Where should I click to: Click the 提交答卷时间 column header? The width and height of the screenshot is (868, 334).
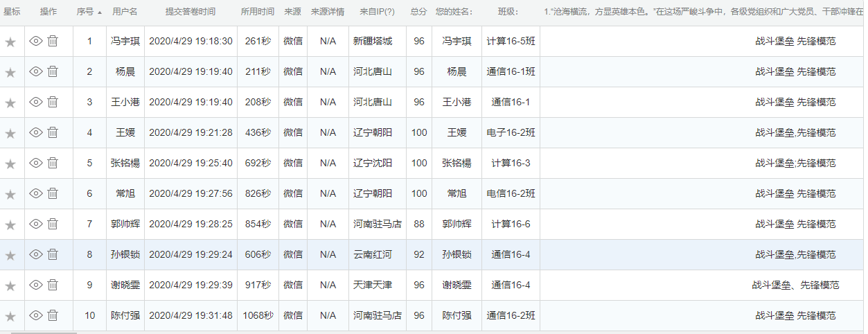[190, 12]
